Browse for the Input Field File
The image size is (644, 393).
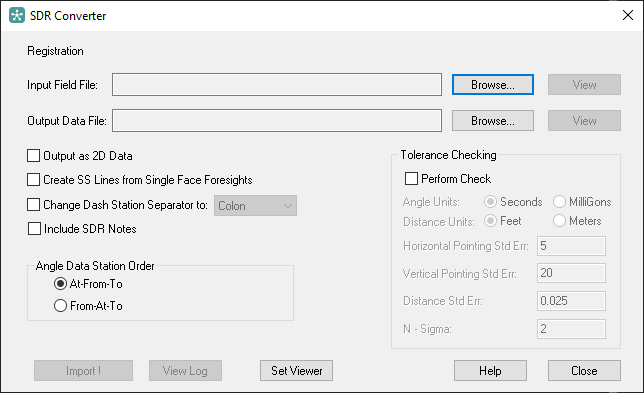pos(493,85)
